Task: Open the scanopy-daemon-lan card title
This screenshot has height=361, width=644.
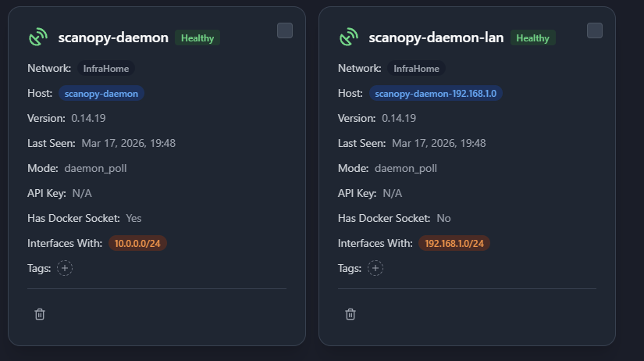Action: (x=436, y=38)
